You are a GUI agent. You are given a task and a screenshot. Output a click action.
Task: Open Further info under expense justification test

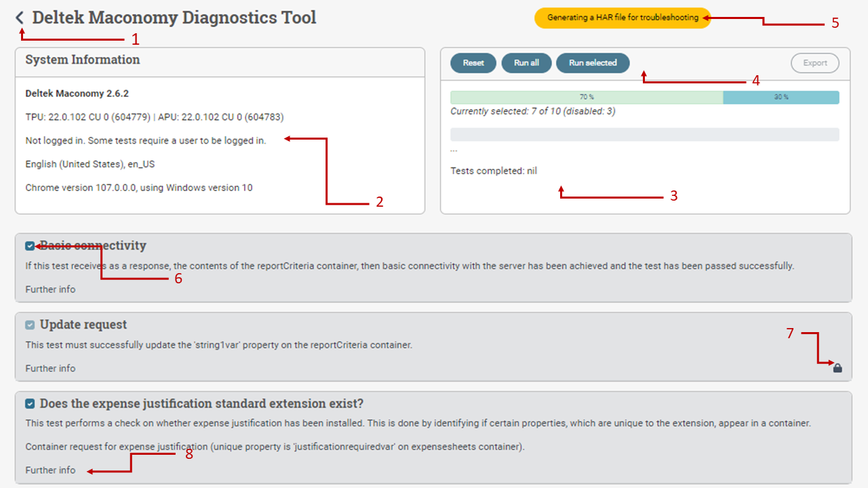point(50,470)
